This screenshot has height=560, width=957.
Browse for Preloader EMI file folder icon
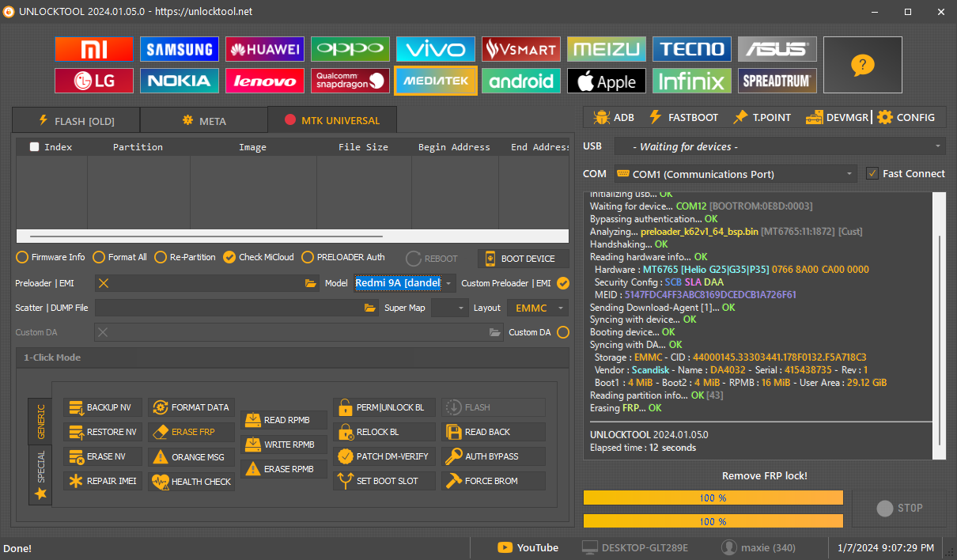click(x=311, y=283)
